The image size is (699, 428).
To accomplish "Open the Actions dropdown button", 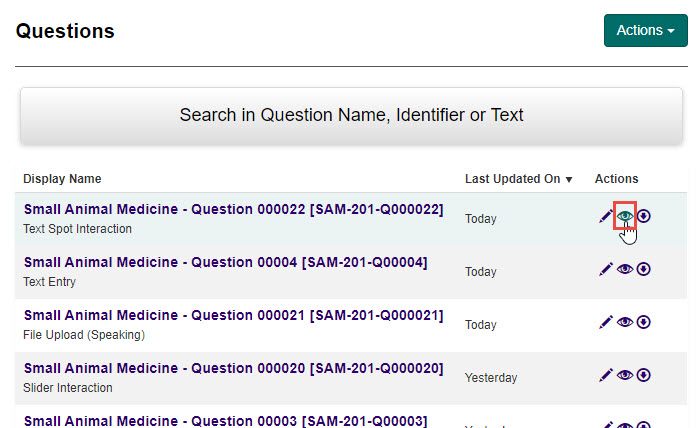I will pos(645,30).
